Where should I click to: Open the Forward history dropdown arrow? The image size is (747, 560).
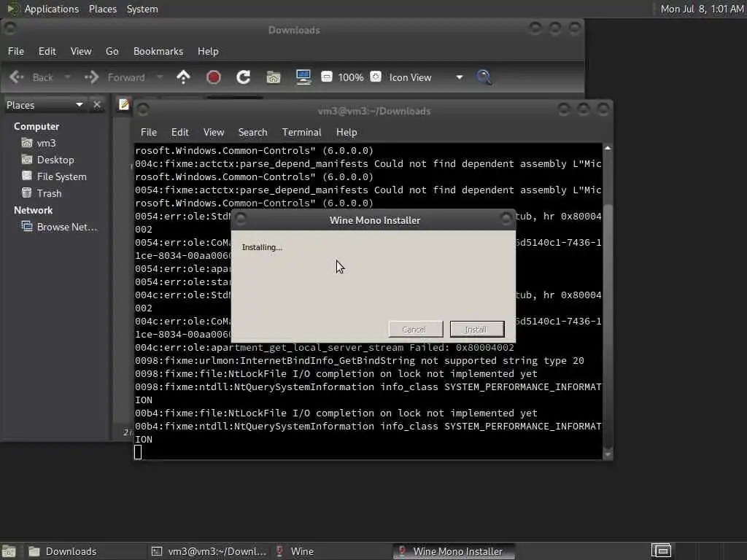160,77
